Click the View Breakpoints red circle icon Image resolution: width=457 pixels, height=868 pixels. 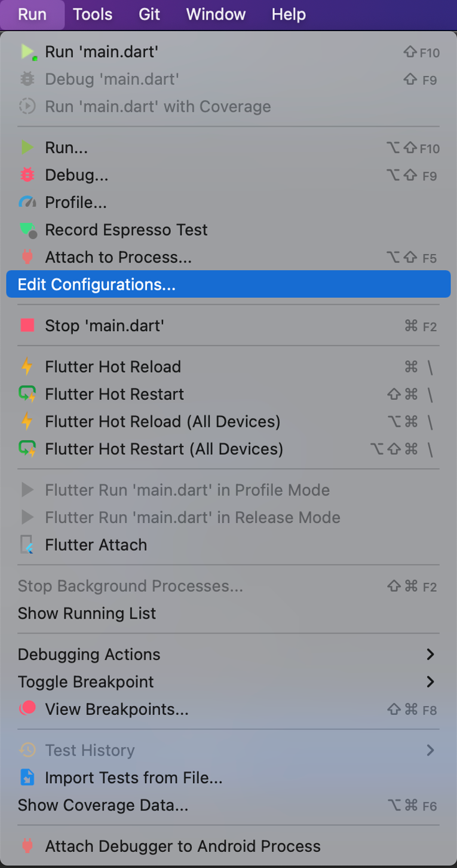coord(27,709)
